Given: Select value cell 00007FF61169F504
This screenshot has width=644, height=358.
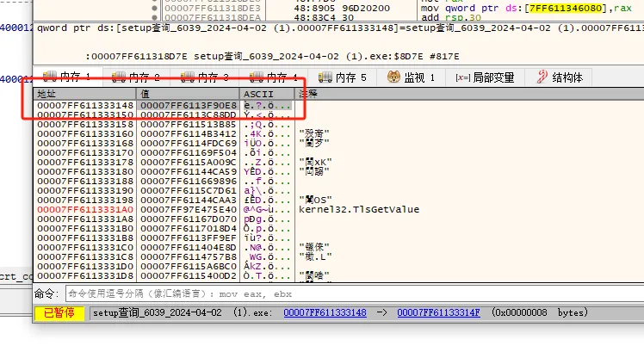Looking at the screenshot, I should pyautogui.click(x=189, y=152).
